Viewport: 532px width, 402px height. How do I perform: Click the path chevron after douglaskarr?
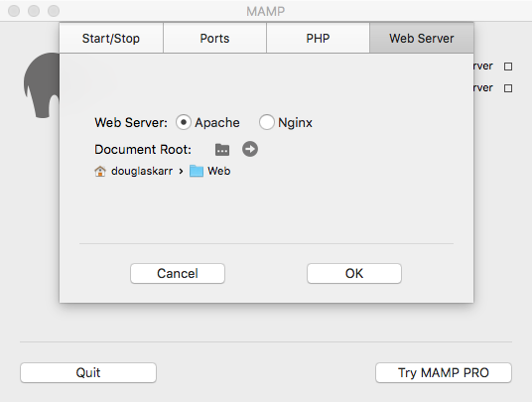click(x=182, y=172)
